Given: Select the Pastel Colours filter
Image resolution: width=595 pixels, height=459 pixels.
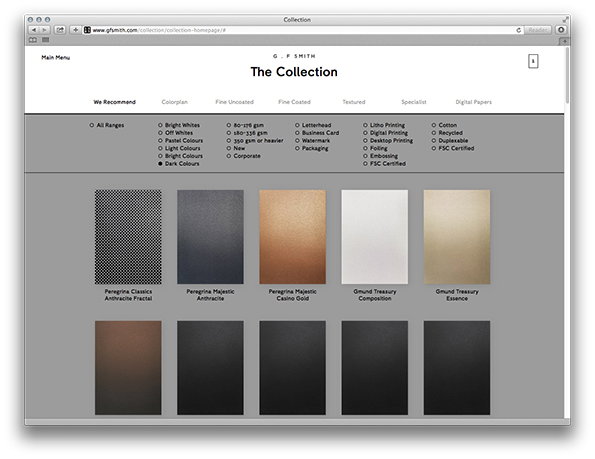Looking at the screenshot, I should (180, 140).
